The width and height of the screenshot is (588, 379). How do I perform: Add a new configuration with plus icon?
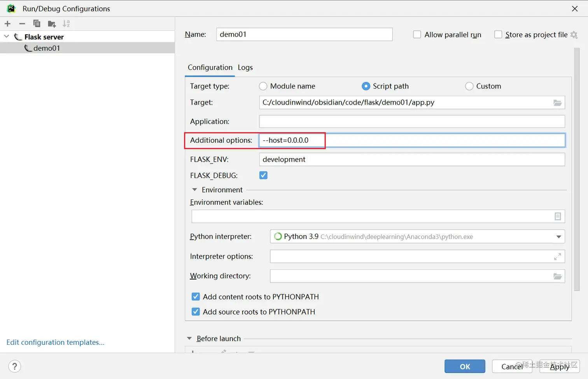click(x=7, y=24)
